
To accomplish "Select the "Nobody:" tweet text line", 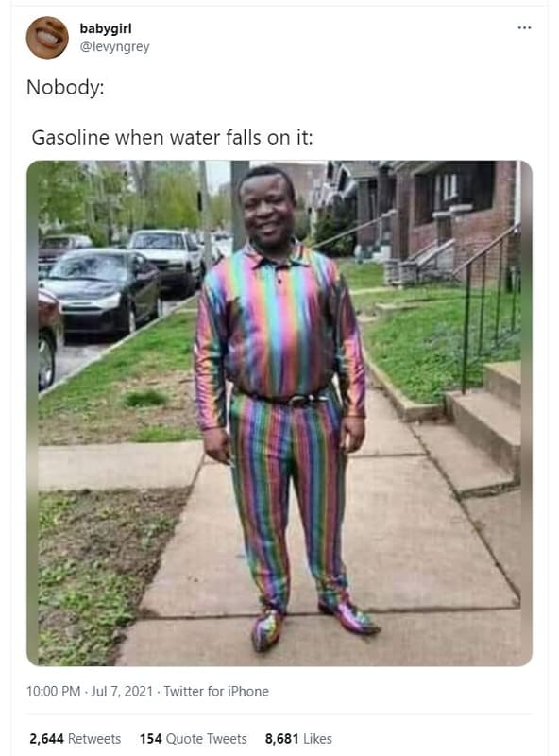I will tap(65, 87).
